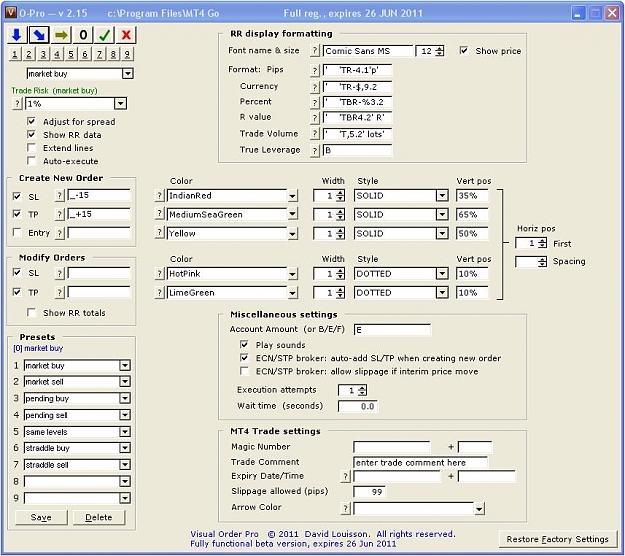Open help for HotPink color row
625x556 pixels.
[159, 273]
